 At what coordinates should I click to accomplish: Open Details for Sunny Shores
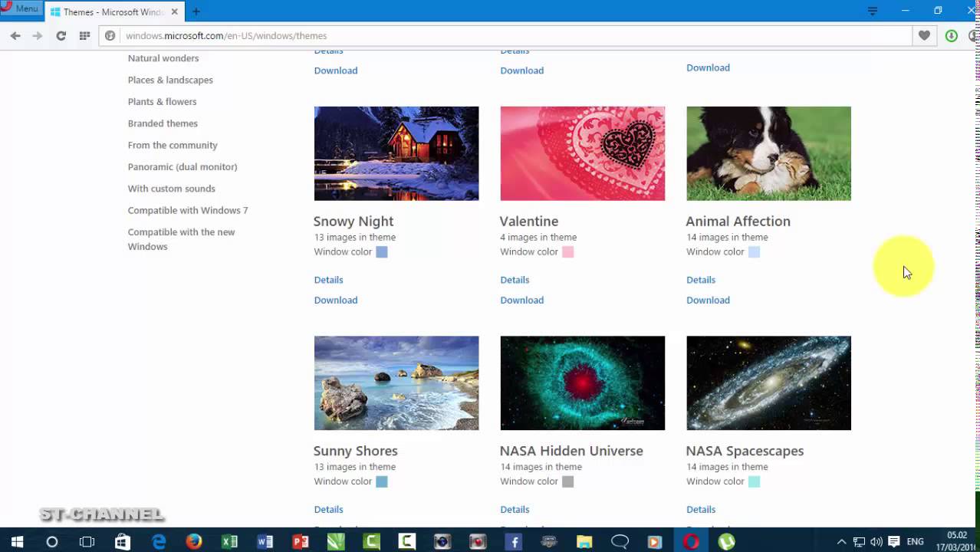[x=328, y=509]
